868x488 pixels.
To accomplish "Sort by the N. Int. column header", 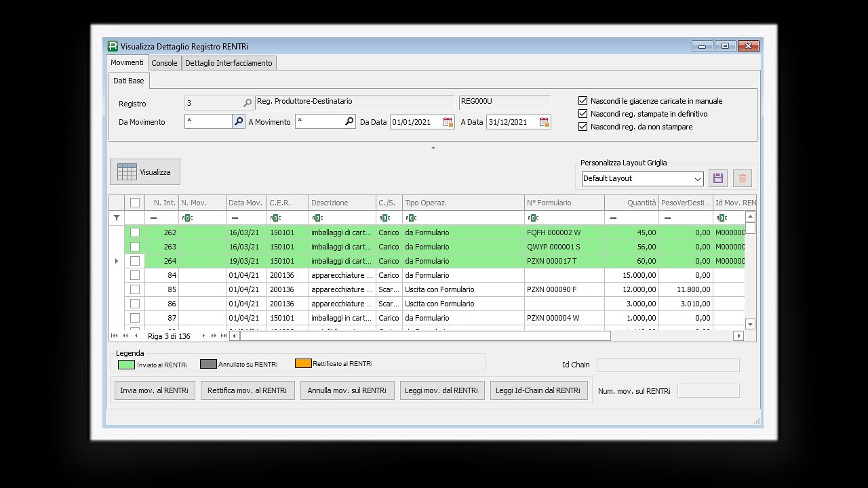I will (x=161, y=203).
